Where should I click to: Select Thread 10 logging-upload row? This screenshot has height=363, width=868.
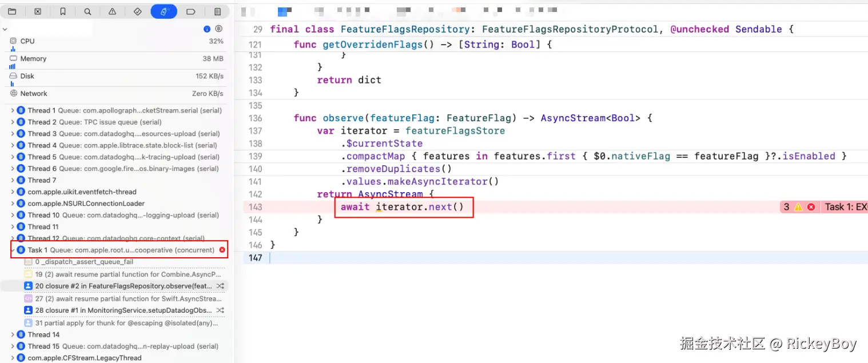[x=117, y=215]
